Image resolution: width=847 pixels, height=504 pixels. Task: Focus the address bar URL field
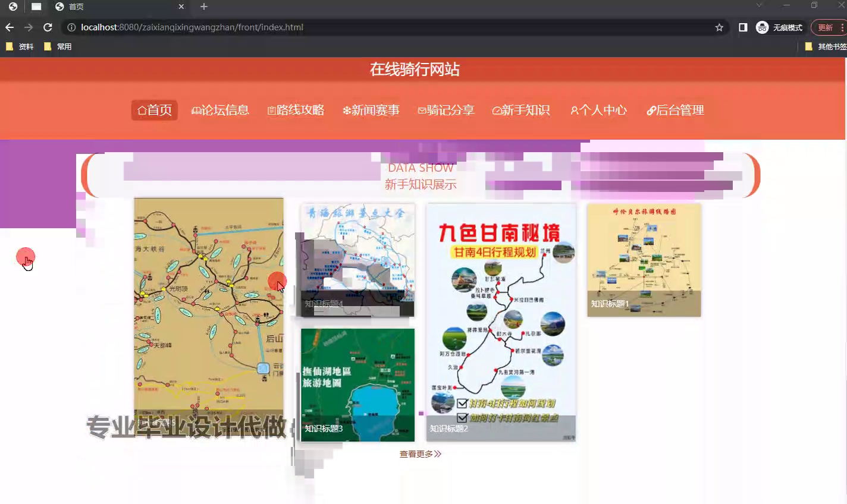click(393, 27)
